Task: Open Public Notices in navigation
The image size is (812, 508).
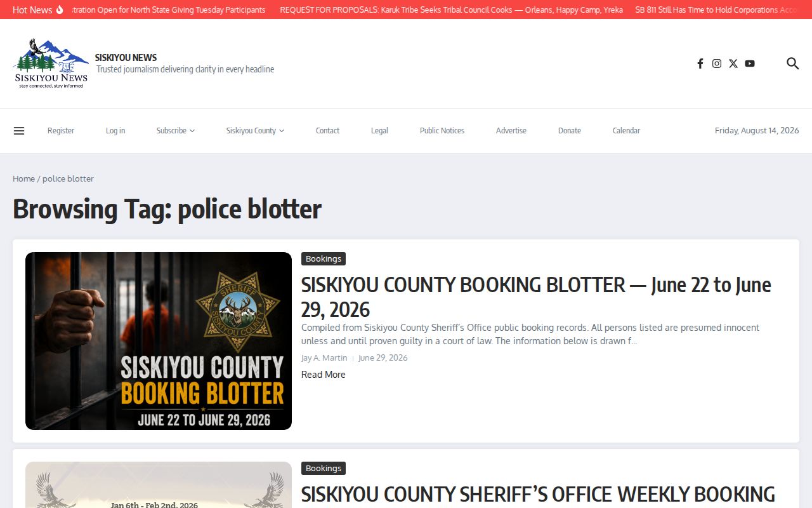Action: point(442,131)
